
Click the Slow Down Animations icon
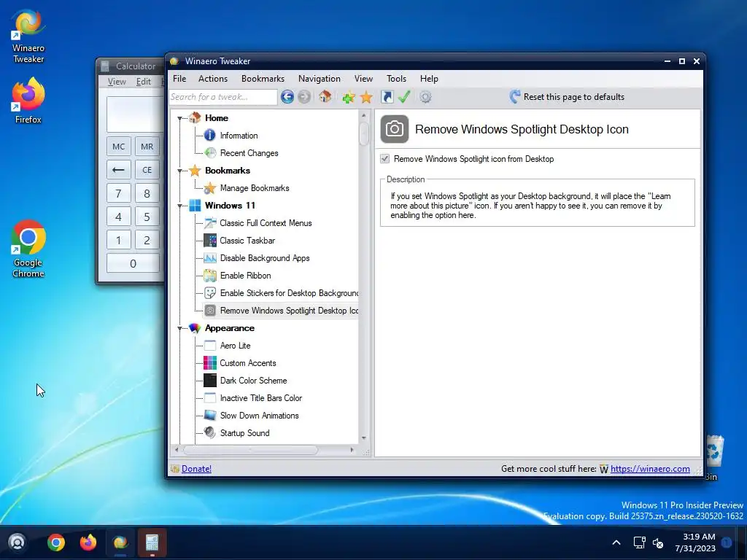pyautogui.click(x=210, y=415)
